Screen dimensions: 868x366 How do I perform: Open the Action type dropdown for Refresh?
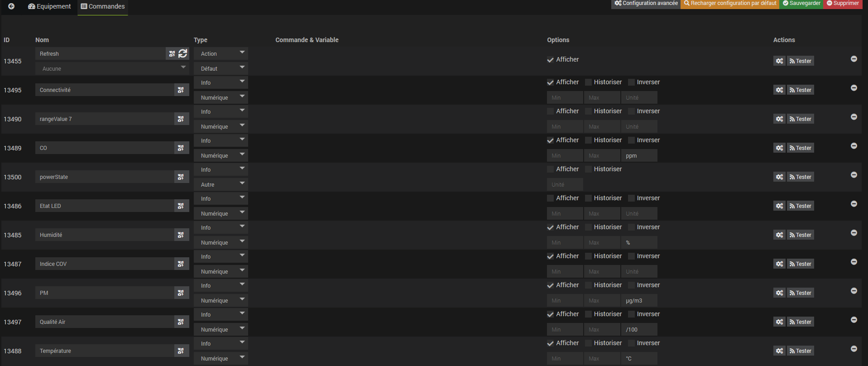click(221, 53)
